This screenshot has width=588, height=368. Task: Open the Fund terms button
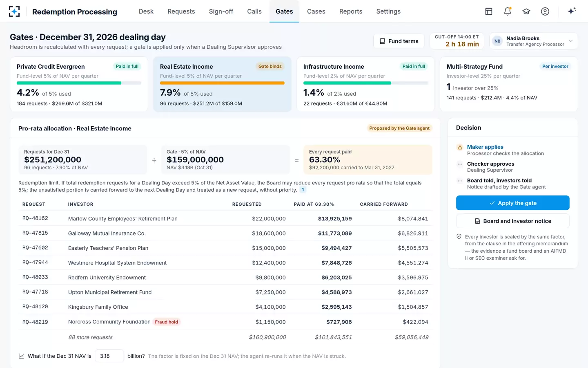pyautogui.click(x=399, y=41)
